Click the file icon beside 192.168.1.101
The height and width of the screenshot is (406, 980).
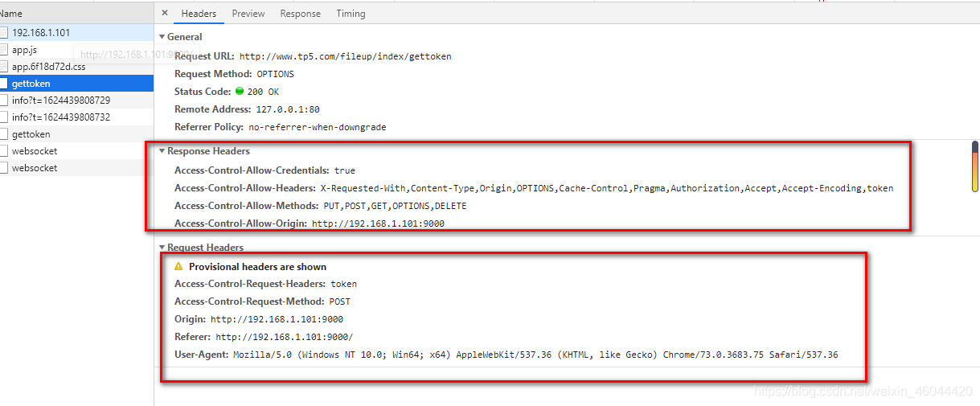click(3, 33)
